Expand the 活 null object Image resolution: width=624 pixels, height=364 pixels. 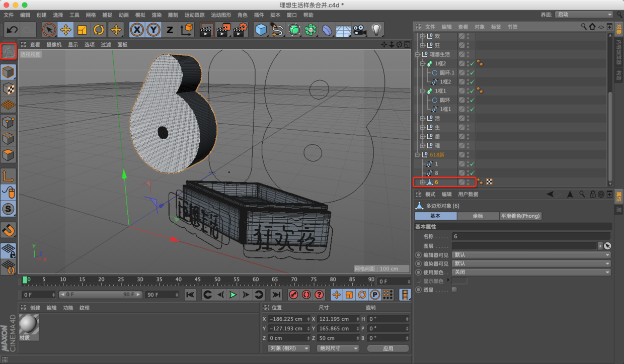pyautogui.click(x=423, y=118)
